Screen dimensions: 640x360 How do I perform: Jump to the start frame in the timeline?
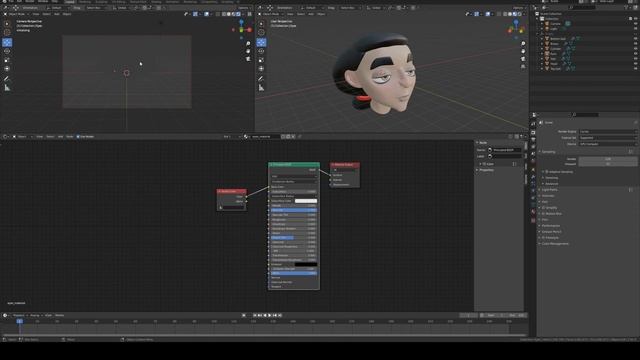coord(255,315)
